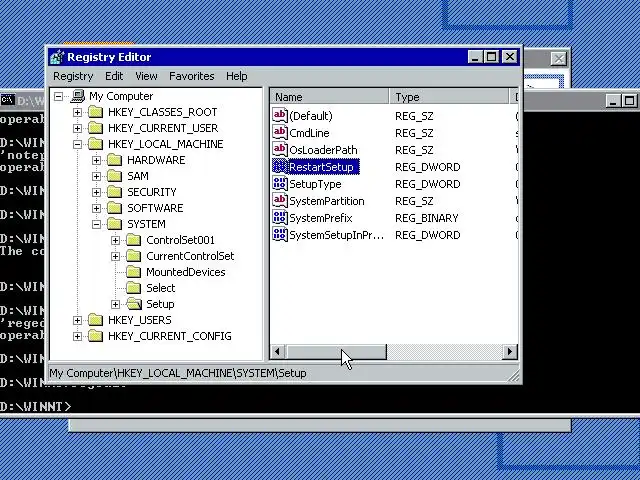Click the (Default) string value icon
640x480 pixels.
coord(280,116)
